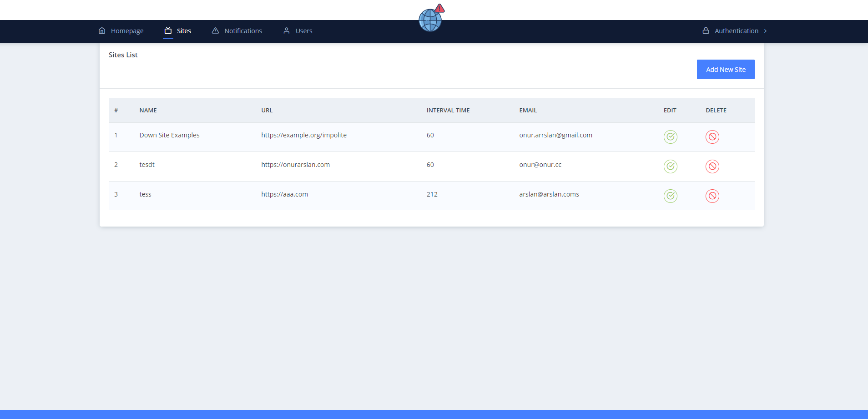Click the delete icon for Down Site Examples
The height and width of the screenshot is (419, 868).
(x=712, y=136)
